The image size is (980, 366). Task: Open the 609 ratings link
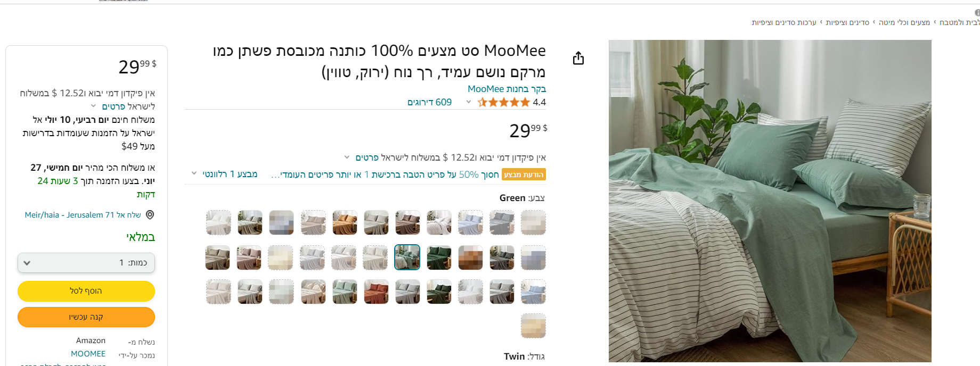(429, 102)
